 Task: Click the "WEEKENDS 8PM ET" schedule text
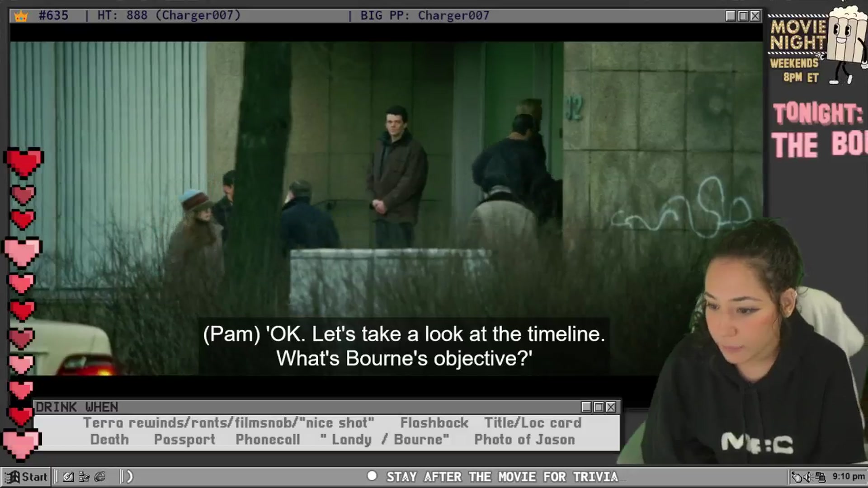[795, 70]
